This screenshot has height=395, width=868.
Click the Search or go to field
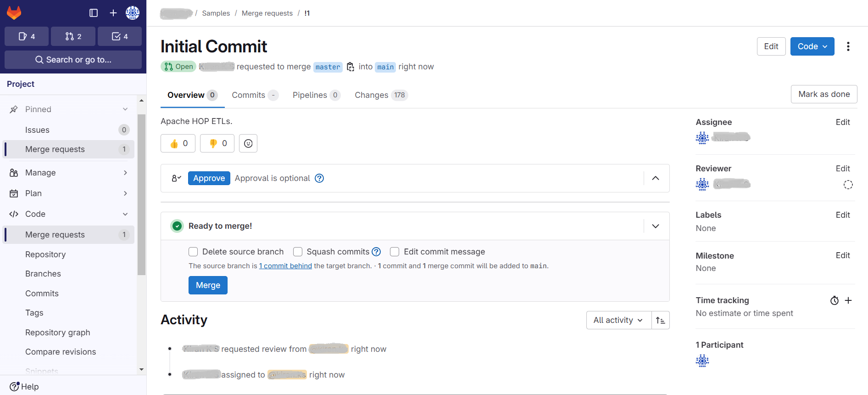point(73,60)
